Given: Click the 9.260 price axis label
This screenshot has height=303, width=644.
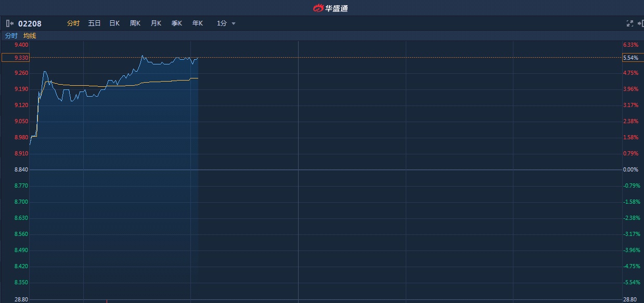Looking at the screenshot, I should click(21, 73).
